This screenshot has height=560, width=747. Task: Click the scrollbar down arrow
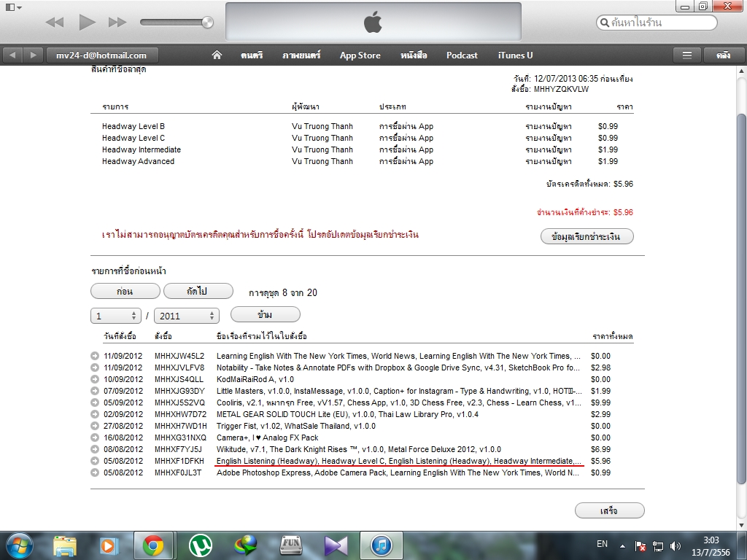[741, 525]
